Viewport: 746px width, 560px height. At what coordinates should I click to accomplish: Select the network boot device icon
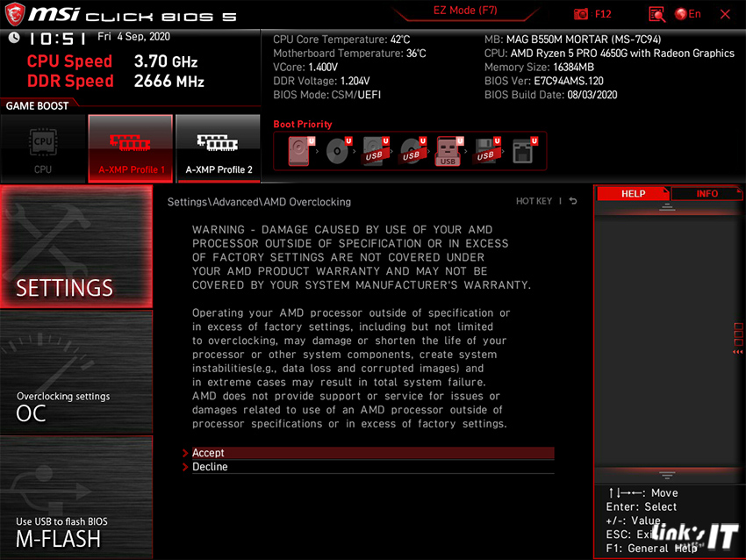tap(524, 151)
